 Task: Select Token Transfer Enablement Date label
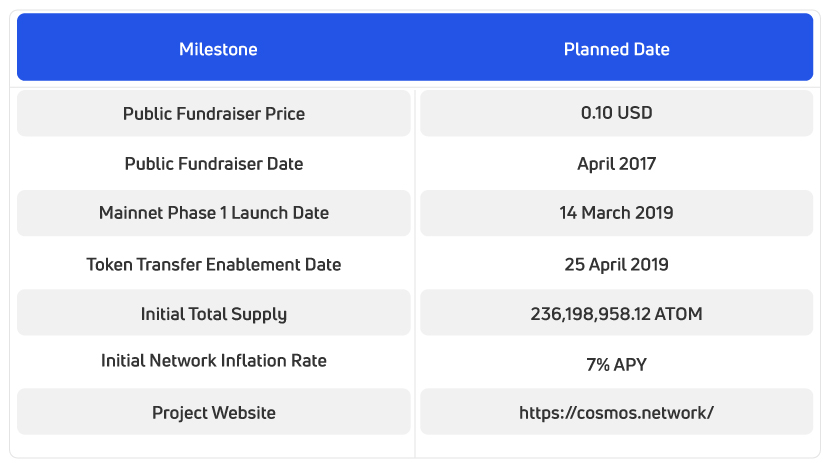[x=214, y=265]
